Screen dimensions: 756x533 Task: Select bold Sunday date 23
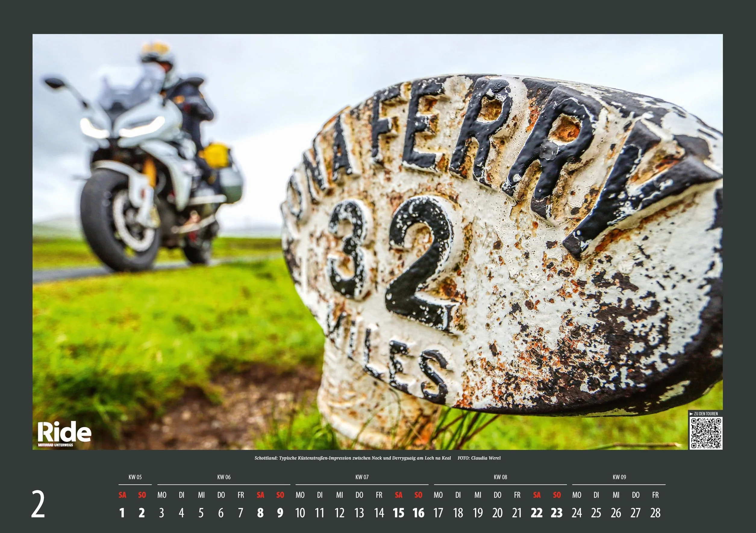pyautogui.click(x=557, y=513)
